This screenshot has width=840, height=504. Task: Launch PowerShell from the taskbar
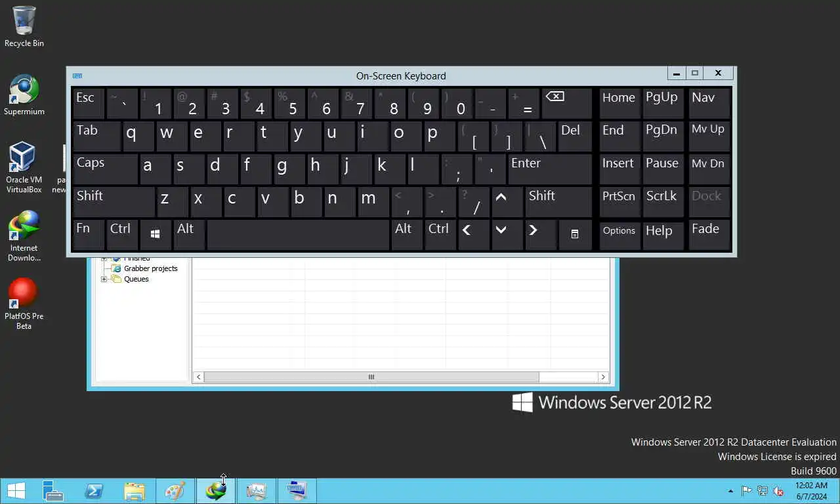pos(94,491)
